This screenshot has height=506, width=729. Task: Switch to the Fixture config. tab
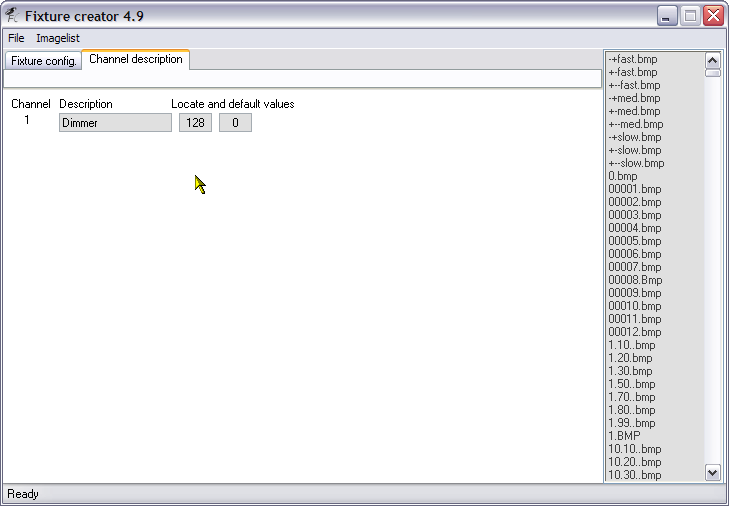coord(43,60)
